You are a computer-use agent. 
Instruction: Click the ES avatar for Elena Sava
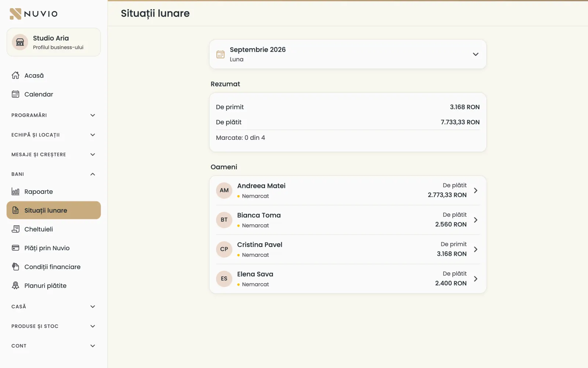coord(224,279)
